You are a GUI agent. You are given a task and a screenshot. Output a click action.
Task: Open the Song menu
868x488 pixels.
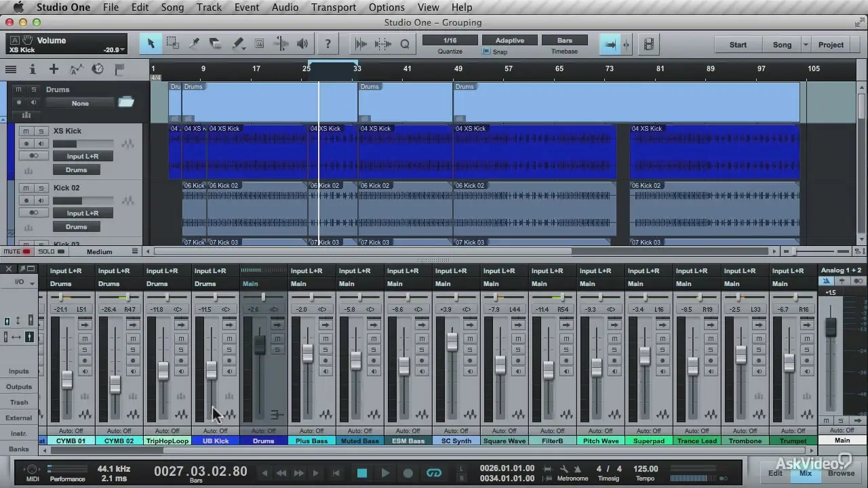(172, 7)
